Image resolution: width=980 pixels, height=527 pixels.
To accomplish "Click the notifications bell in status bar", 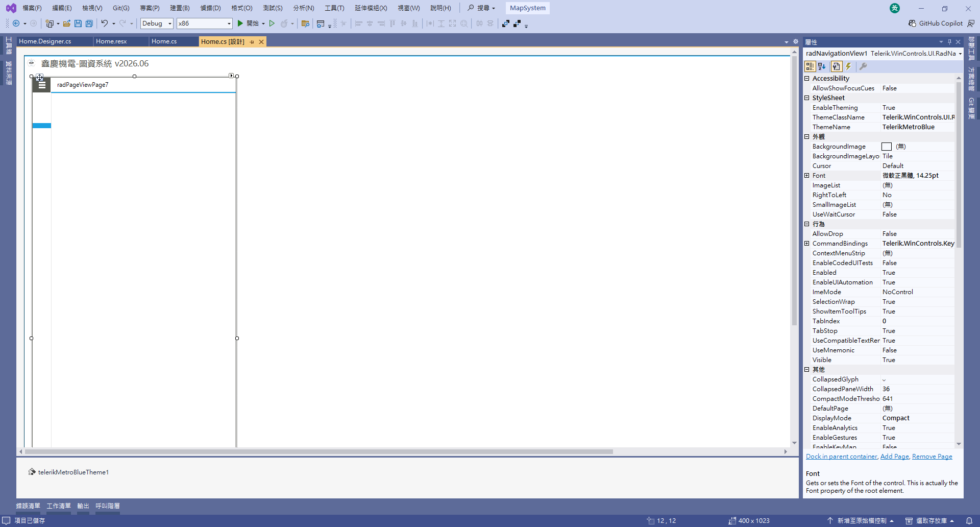I will [x=969, y=521].
